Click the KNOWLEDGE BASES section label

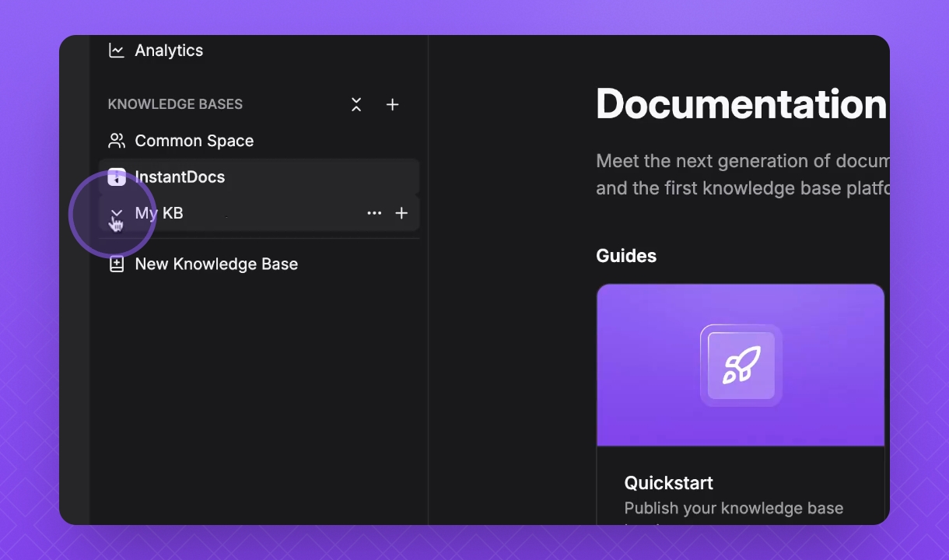pos(175,104)
